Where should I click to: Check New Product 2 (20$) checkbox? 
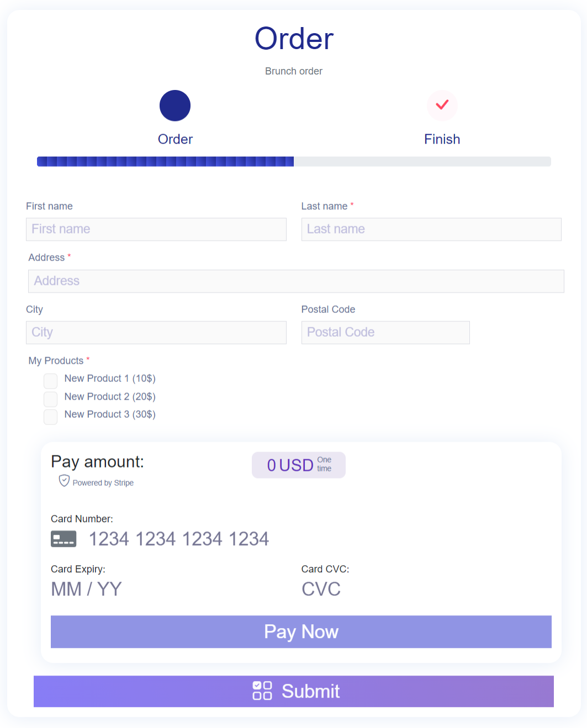[51, 398]
